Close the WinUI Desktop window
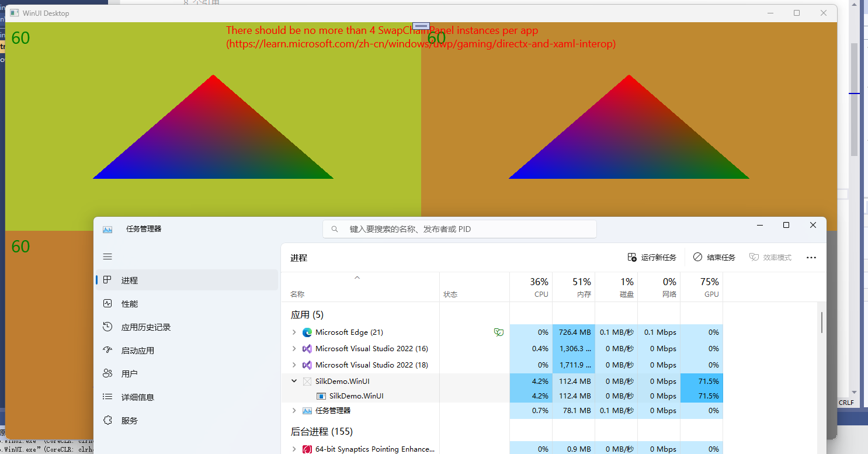The image size is (868, 454). coord(824,13)
